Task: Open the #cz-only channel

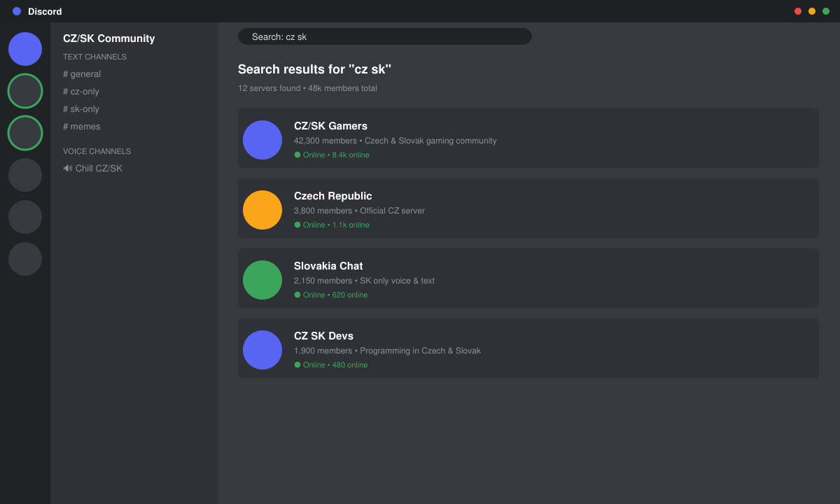Action: (x=81, y=92)
